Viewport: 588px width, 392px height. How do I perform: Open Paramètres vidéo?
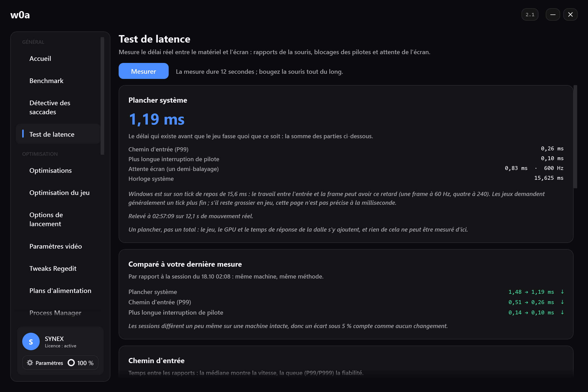coord(58,246)
